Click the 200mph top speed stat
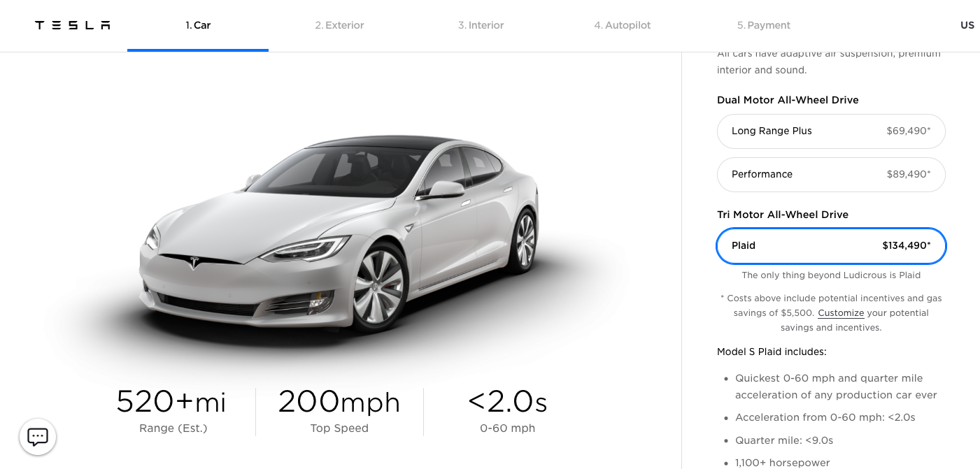Viewport: 980px width, 469px height. point(339,411)
